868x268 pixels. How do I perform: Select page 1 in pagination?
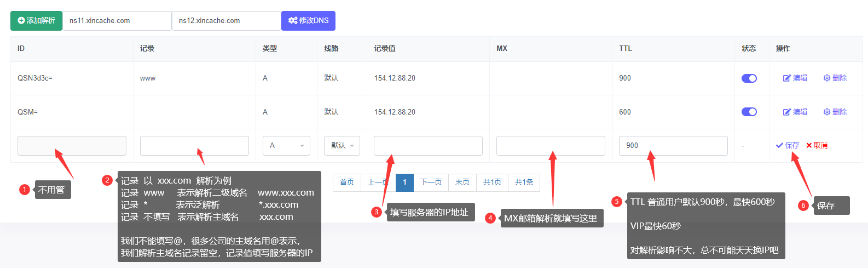(x=404, y=182)
